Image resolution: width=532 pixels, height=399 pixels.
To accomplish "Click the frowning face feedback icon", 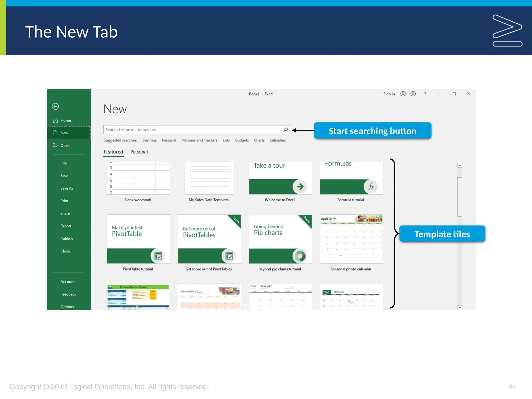I will [413, 94].
